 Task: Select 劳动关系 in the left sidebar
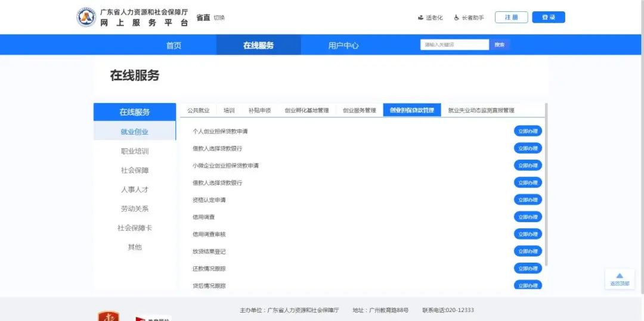[x=135, y=208]
